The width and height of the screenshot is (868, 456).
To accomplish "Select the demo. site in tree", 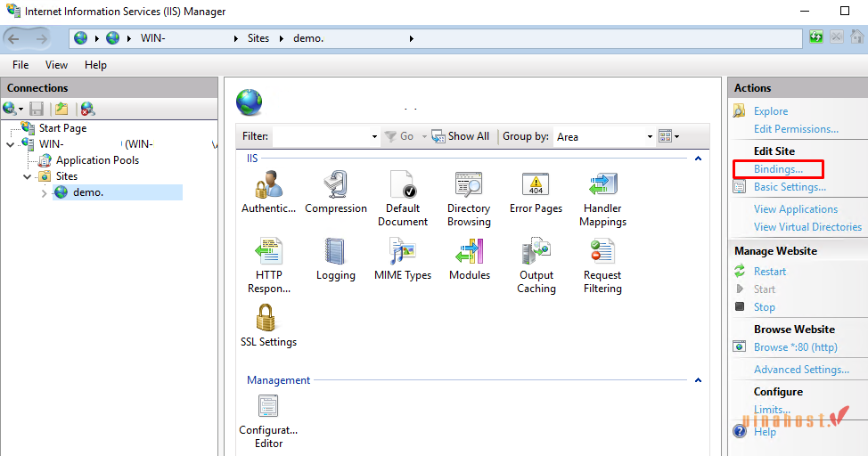I will [x=88, y=192].
